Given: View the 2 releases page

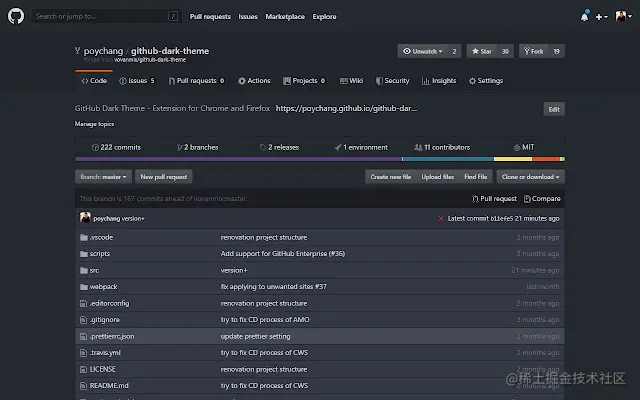Looking at the screenshot, I should (x=280, y=147).
